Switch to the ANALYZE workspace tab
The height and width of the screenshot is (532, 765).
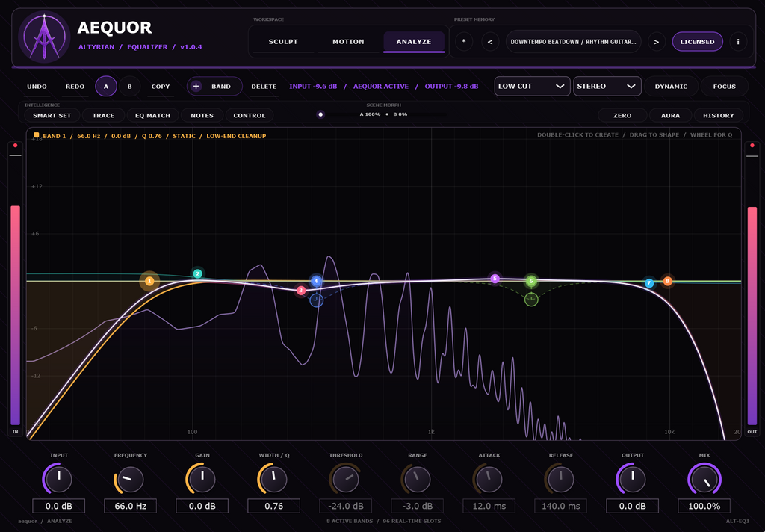click(414, 42)
